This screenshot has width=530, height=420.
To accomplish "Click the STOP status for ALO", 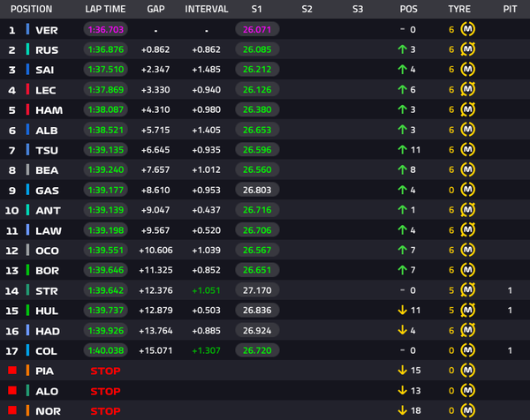I will point(105,391).
